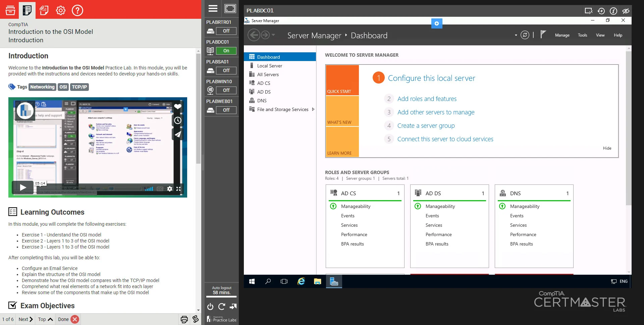
Task: Click the PLABSA01 device icon
Action: (x=210, y=70)
